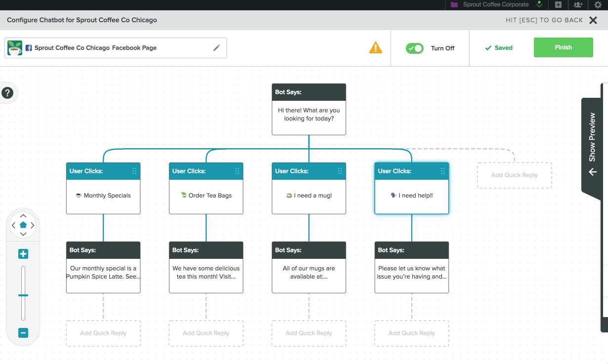Select the Order Tea Bags user click card
The width and height of the screenshot is (608, 364).
pos(206,188)
